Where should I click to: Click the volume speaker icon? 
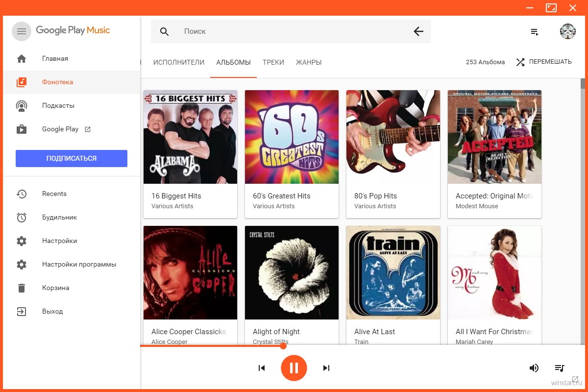pos(534,368)
